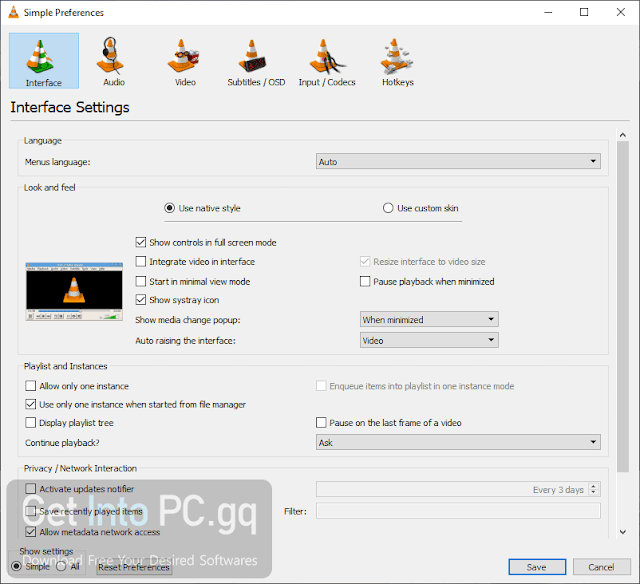The image size is (640, 584).
Task: Maximize the Simple Preferences window
Action: [x=584, y=12]
